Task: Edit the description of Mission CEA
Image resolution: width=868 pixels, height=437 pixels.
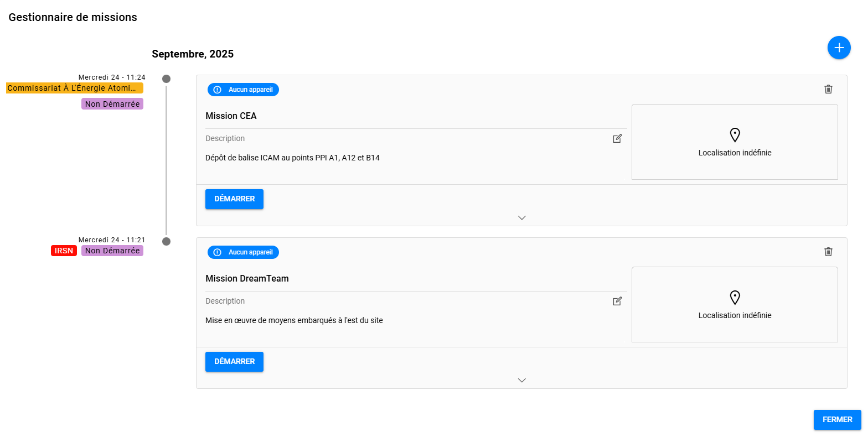Action: tap(617, 138)
